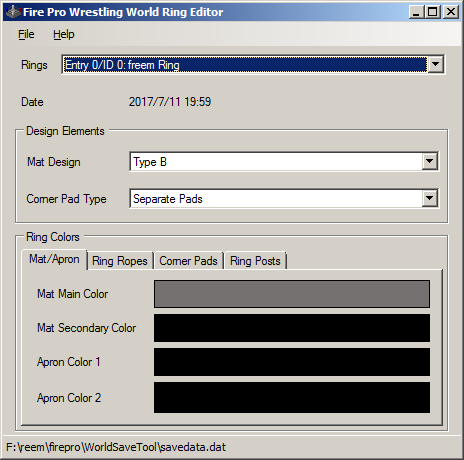The height and width of the screenshot is (460, 464).
Task: Click the app icon in title bar
Action: 13,12
